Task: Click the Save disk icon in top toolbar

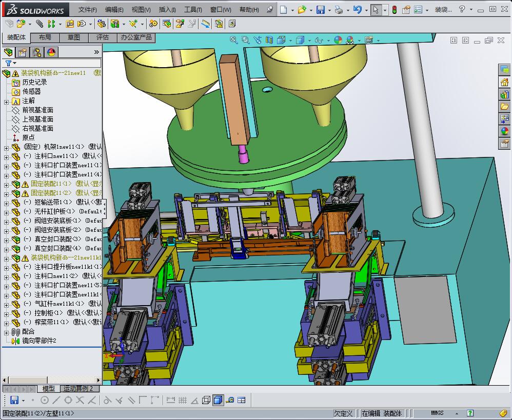Action: [x=320, y=10]
